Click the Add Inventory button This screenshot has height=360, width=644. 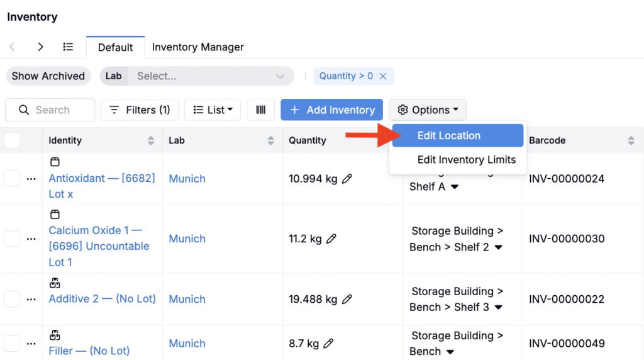(x=331, y=110)
